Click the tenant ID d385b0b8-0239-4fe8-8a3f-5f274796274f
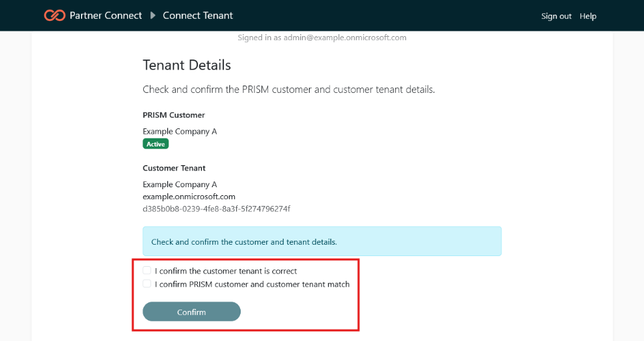The height and width of the screenshot is (341, 644). tap(217, 209)
